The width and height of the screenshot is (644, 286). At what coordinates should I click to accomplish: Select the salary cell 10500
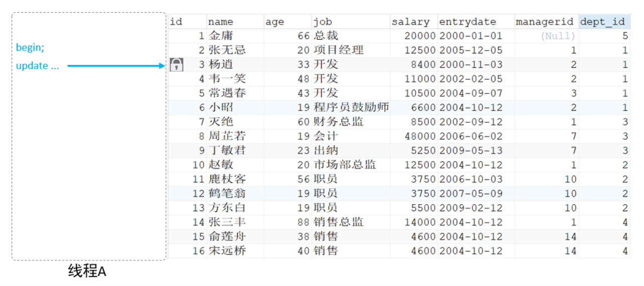pyautogui.click(x=420, y=93)
